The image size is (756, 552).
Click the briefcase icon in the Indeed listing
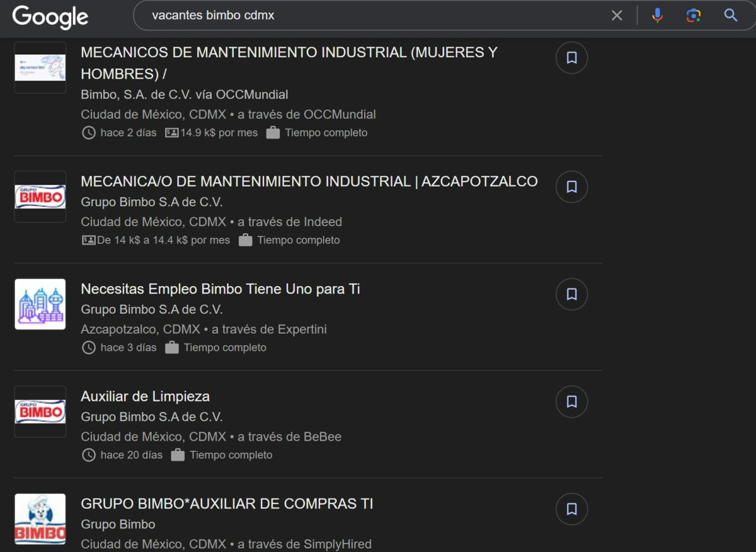point(245,240)
